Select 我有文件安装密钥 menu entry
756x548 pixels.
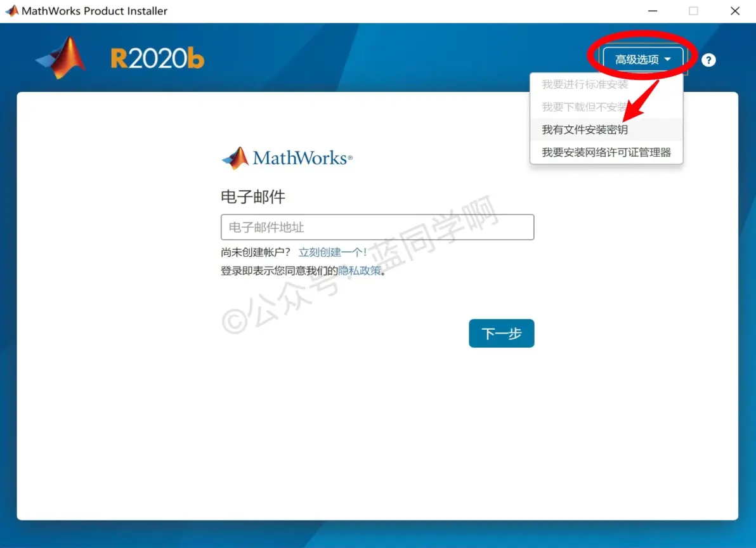coord(606,129)
